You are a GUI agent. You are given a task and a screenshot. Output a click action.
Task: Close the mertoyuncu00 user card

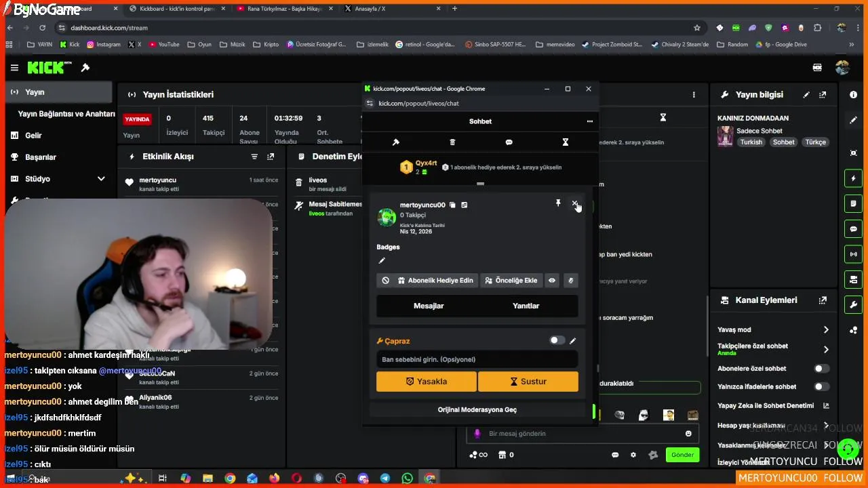(574, 203)
